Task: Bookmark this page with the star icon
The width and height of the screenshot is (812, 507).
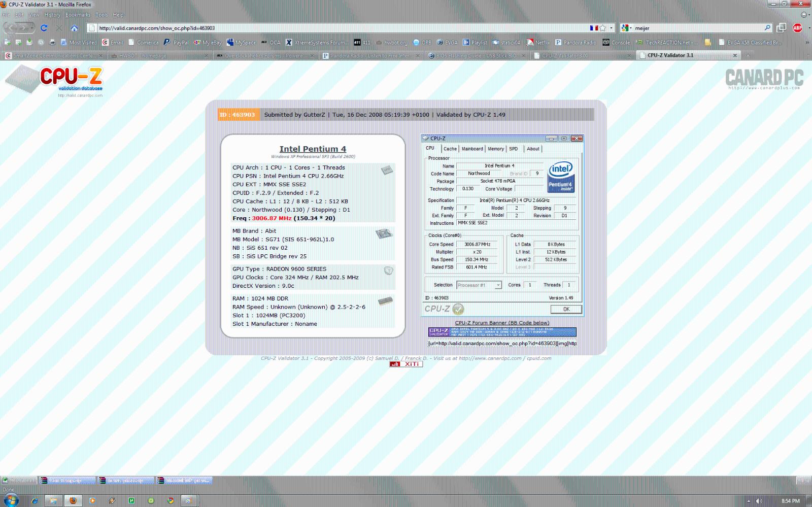Action: (x=602, y=28)
